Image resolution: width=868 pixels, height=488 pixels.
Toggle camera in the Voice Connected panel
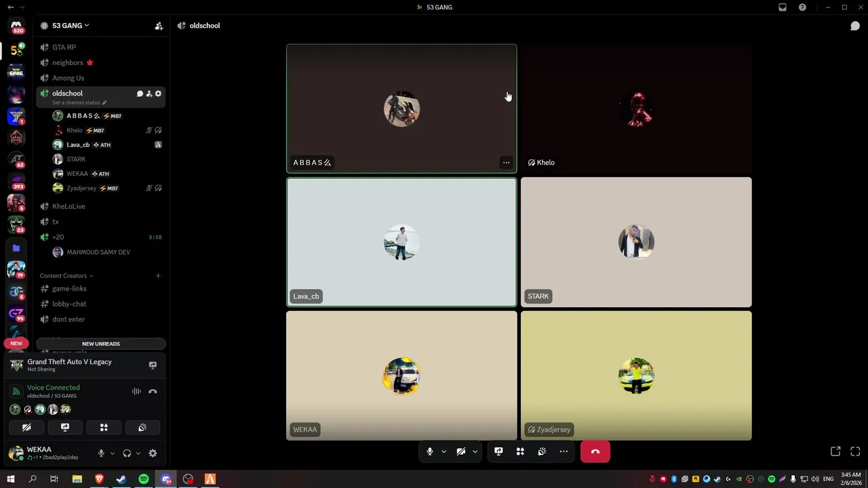[26, 428]
